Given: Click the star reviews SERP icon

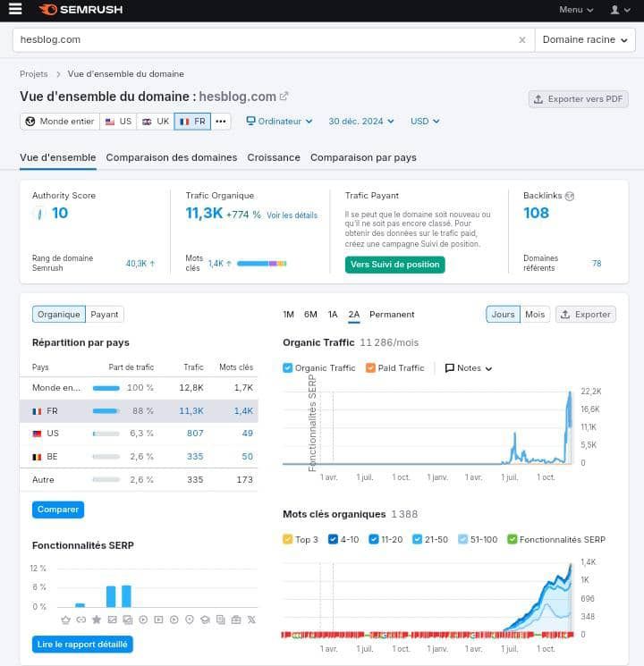Looking at the screenshot, I should coord(97,620).
